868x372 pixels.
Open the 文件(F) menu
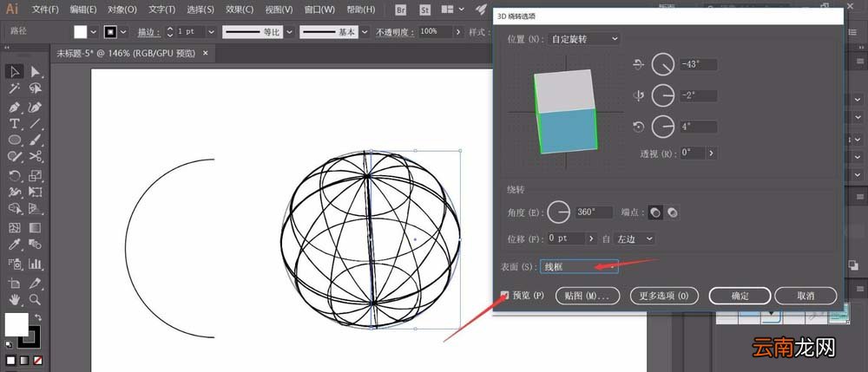(45, 10)
